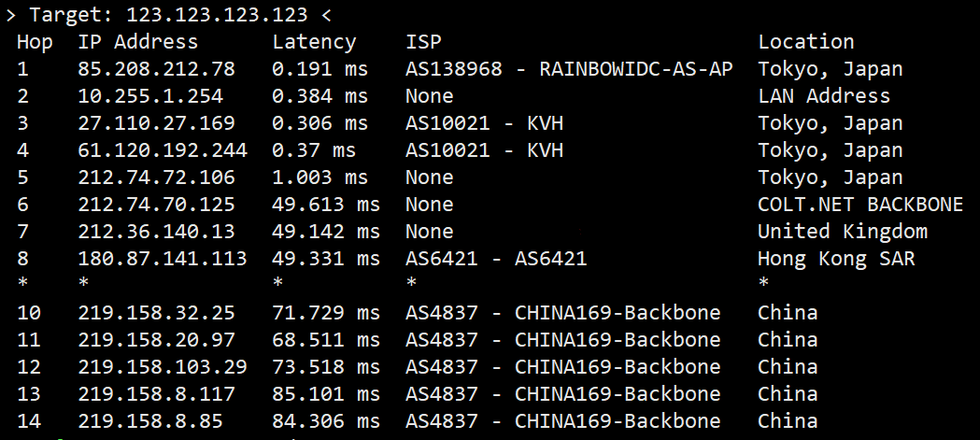Click the IP Address column header
This screenshot has height=440, width=980.
(x=137, y=42)
